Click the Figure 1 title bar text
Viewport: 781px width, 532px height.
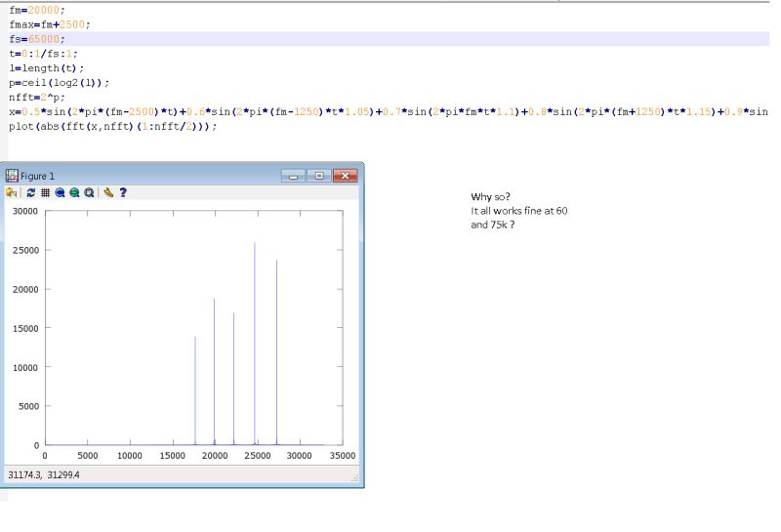coord(37,177)
